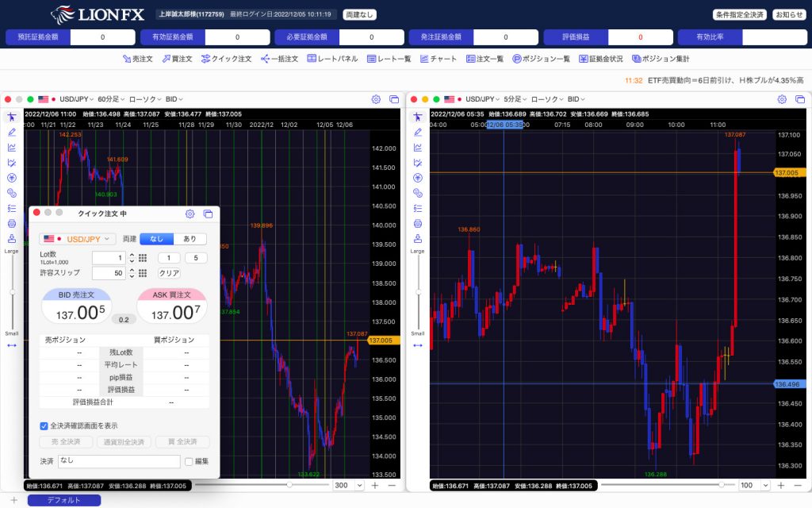Click the lot preset 5 button
The height and width of the screenshot is (508, 812).
(x=196, y=258)
